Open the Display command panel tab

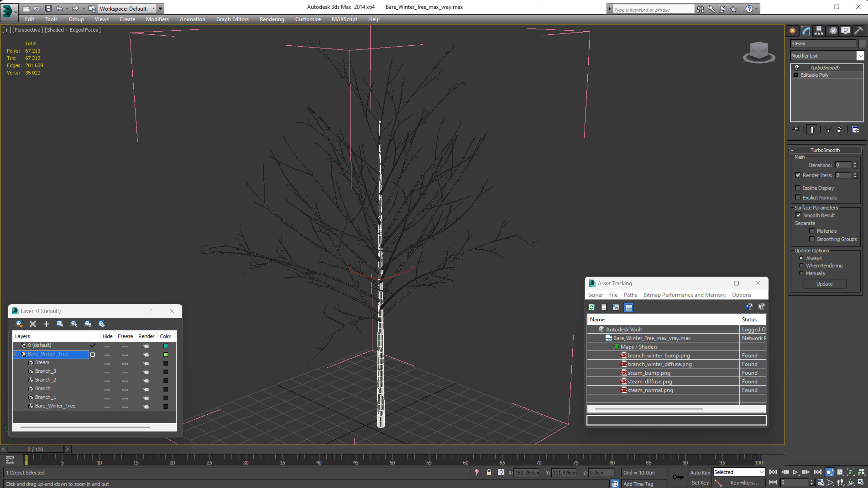[846, 31]
